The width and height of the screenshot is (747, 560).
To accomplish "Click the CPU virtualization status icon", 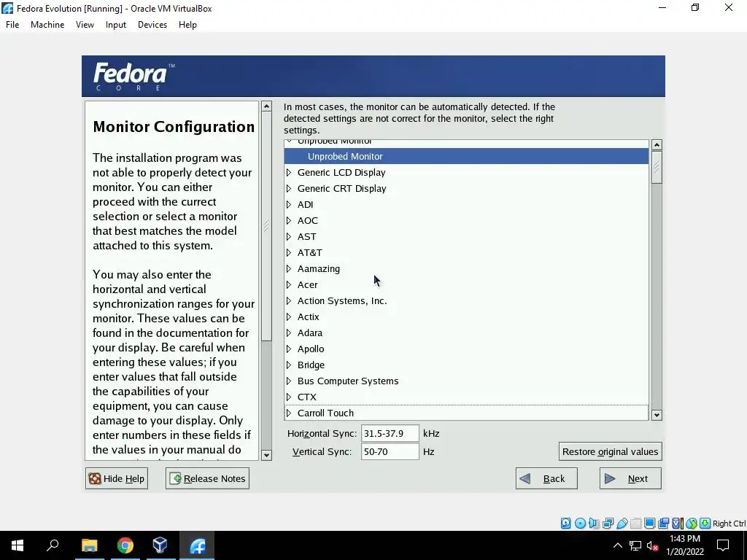I will click(678, 524).
